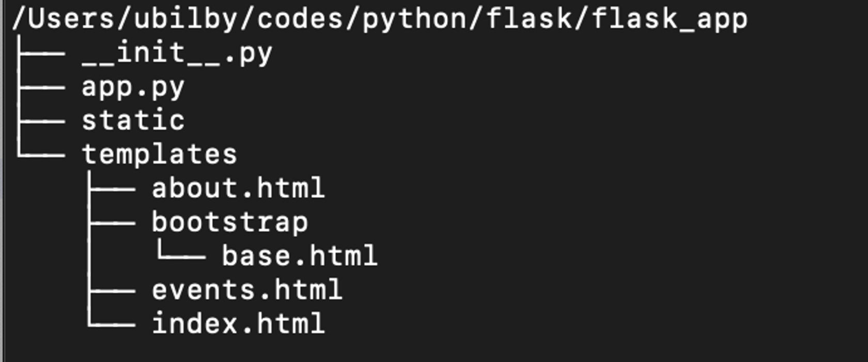Click the codes segment of the path
This screenshot has width=868, height=362.
click(300, 19)
